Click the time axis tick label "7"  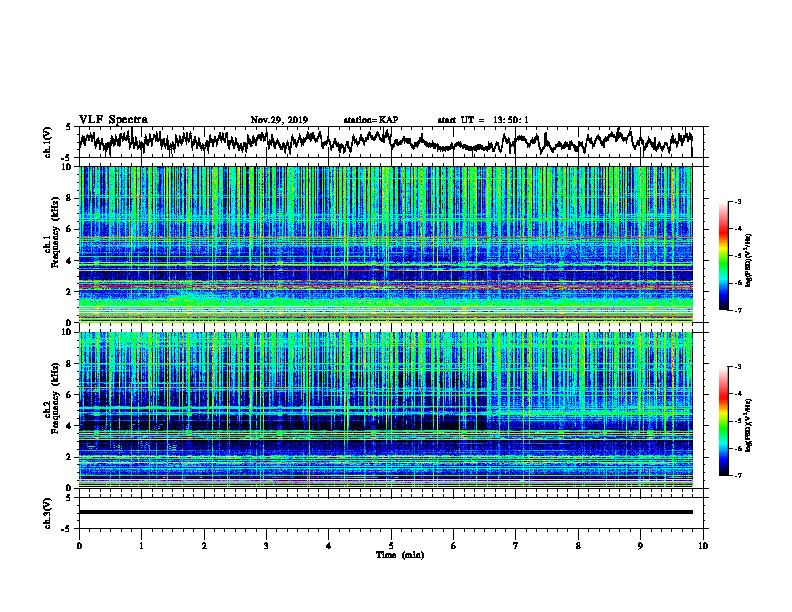(516, 546)
